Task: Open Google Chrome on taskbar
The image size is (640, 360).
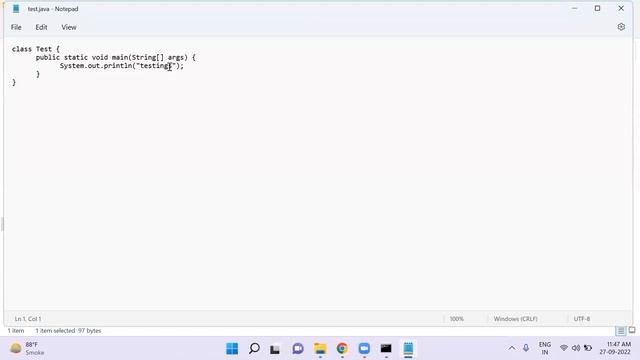Action: (342, 349)
